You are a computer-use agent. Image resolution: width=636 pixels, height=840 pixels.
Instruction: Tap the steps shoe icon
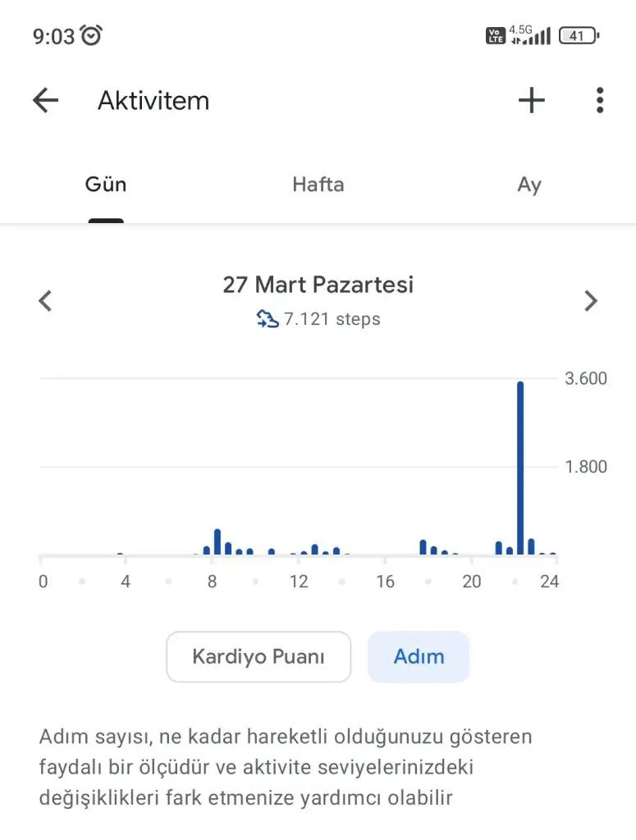tap(268, 320)
